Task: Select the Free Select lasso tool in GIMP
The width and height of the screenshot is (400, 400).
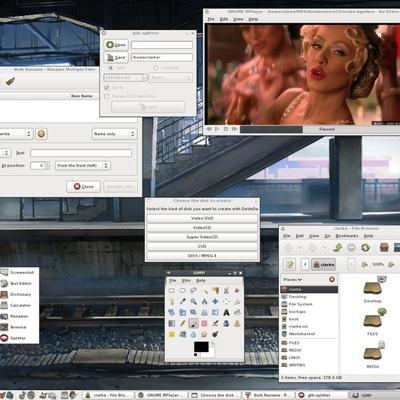Action: tap(193, 291)
